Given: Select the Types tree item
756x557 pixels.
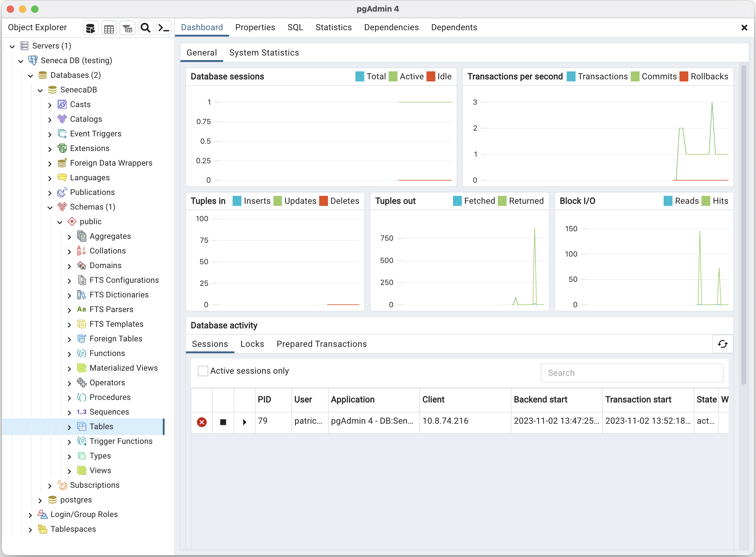Looking at the screenshot, I should point(100,456).
